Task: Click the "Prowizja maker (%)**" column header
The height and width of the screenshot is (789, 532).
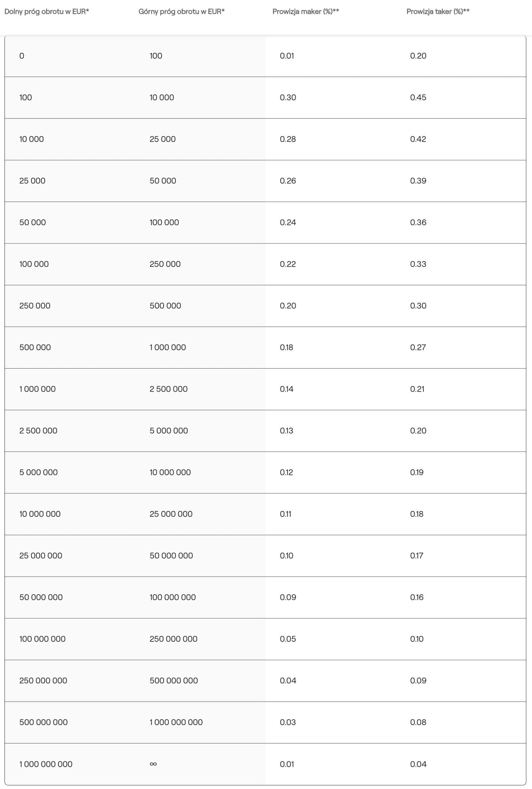Action: pyautogui.click(x=306, y=11)
